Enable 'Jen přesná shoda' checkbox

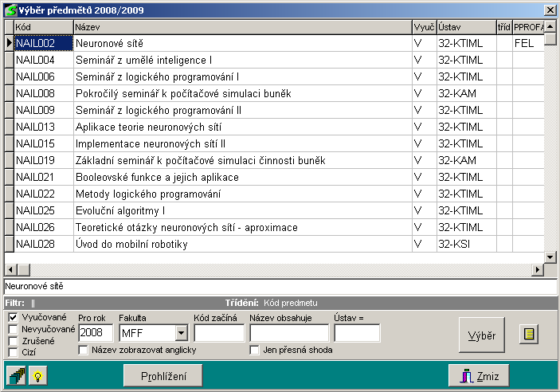(x=255, y=350)
